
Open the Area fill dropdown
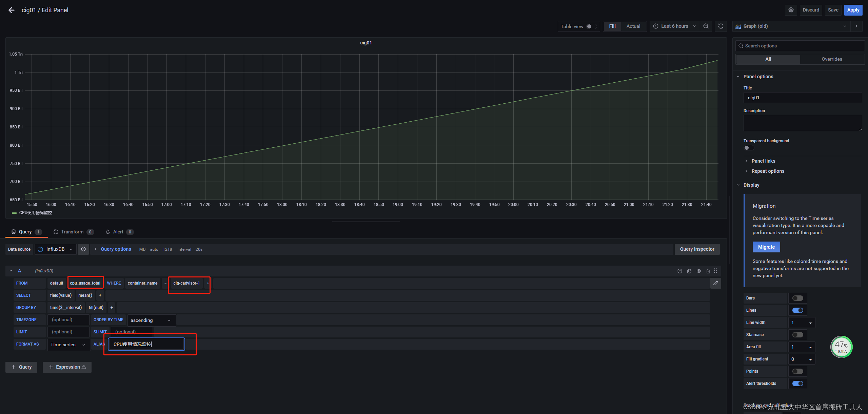click(x=802, y=347)
